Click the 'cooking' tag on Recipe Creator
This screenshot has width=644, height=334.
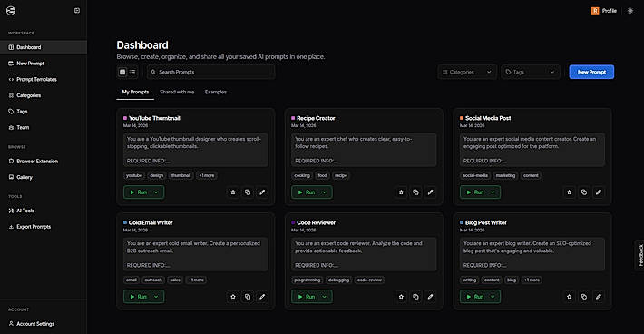(x=302, y=175)
